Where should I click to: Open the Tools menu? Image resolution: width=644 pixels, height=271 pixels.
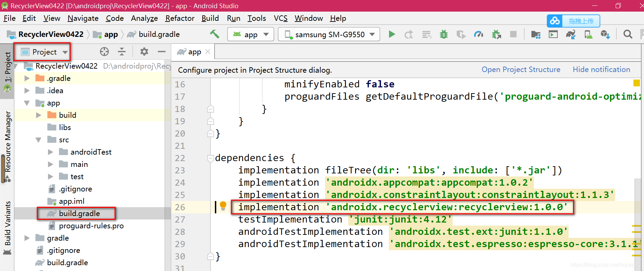[x=257, y=18]
